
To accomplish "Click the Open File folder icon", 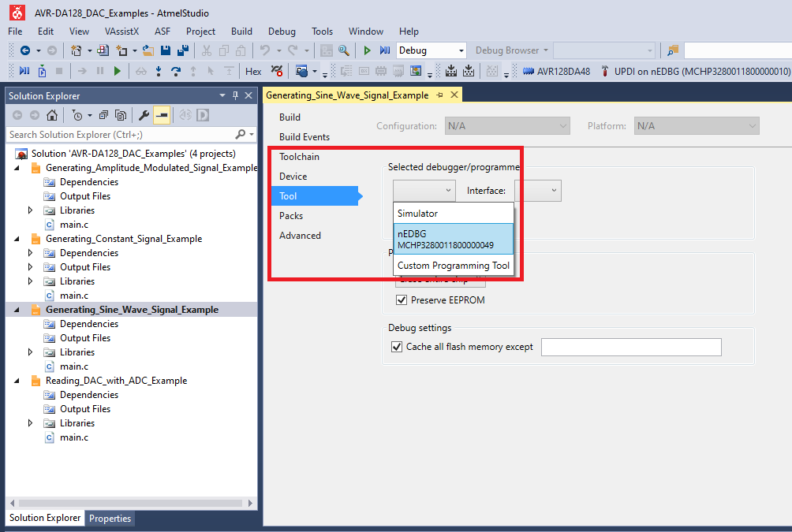I will pos(148,50).
